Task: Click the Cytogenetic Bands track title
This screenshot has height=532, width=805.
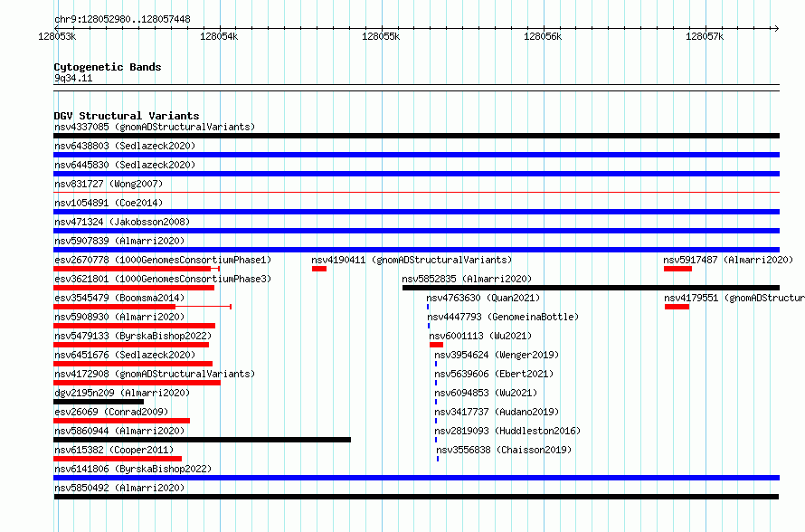Action: pos(108,67)
